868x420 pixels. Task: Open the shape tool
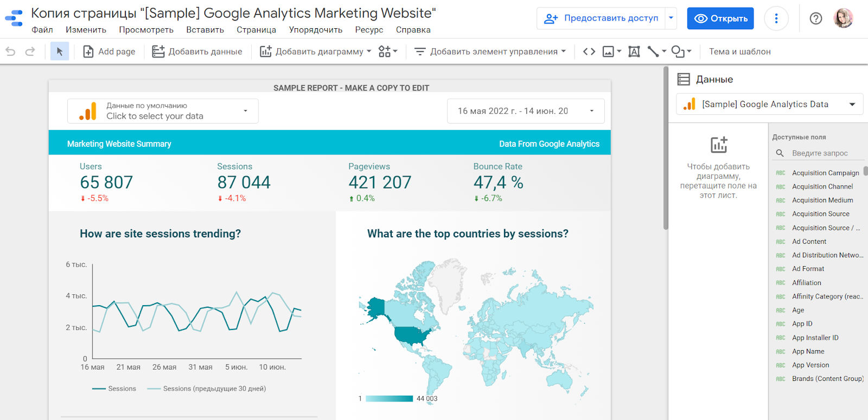click(678, 51)
